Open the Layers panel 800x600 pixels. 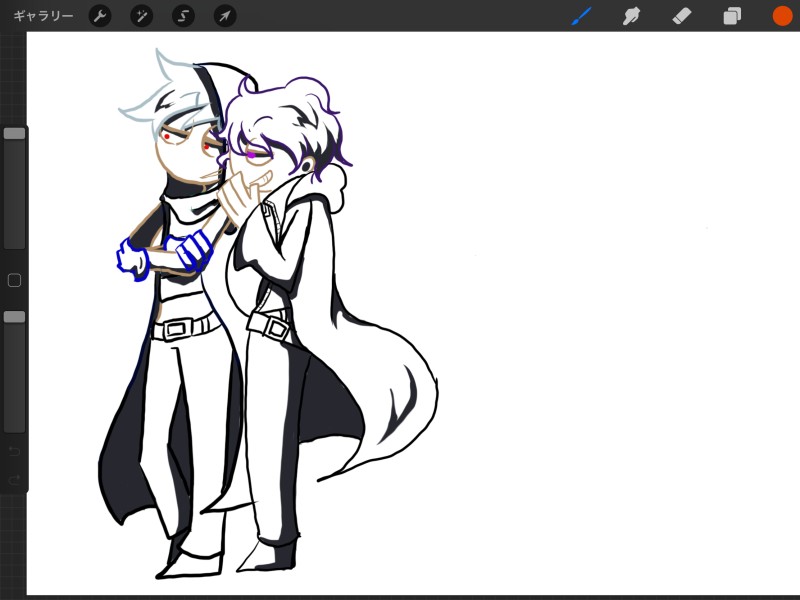tap(732, 16)
